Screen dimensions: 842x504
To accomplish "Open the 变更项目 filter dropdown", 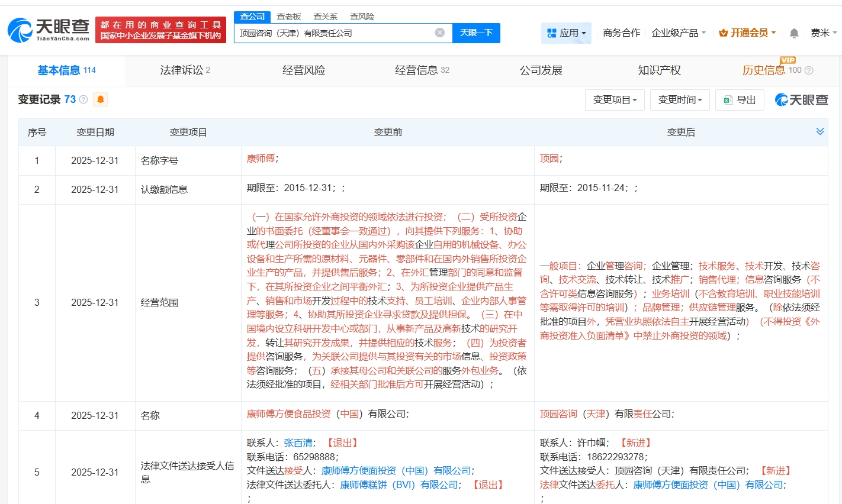I will [x=615, y=100].
